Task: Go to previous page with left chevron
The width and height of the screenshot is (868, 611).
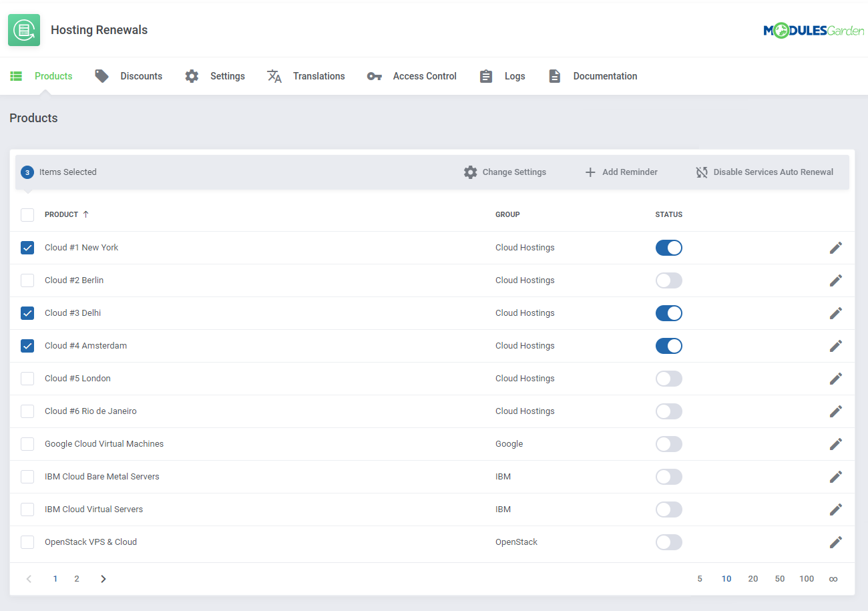Action: click(x=29, y=579)
